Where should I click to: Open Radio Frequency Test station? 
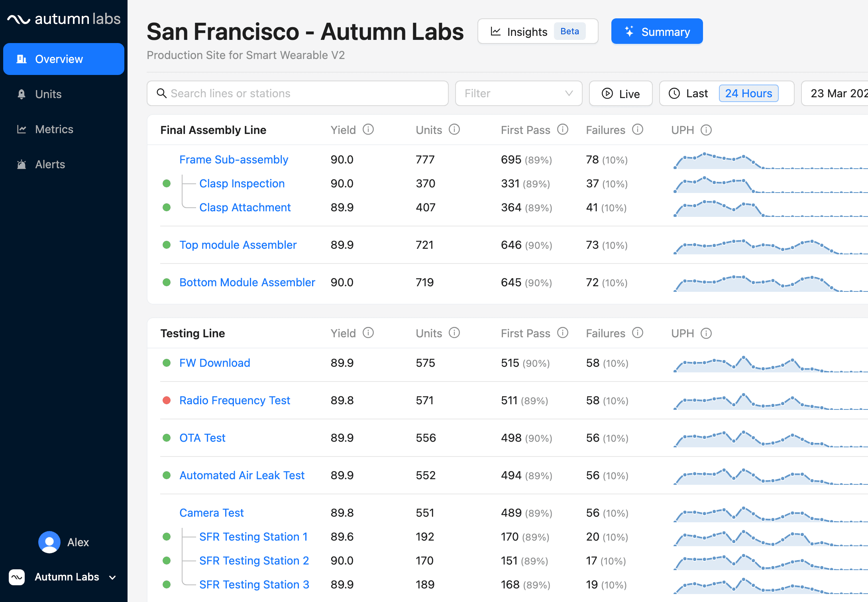[x=235, y=400]
